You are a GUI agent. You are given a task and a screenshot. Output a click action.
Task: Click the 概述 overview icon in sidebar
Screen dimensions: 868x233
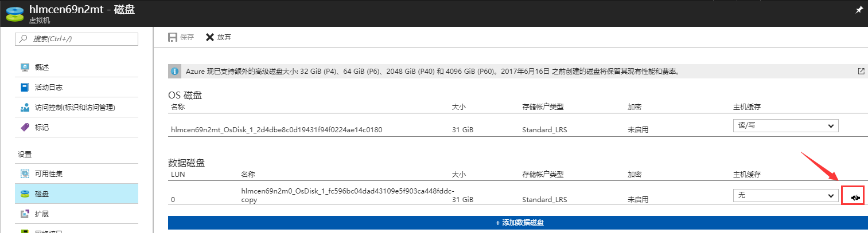click(x=25, y=67)
